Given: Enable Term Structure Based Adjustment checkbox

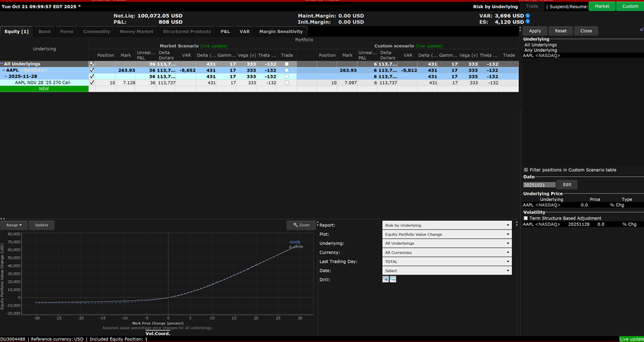Looking at the screenshot, I should (526, 218).
